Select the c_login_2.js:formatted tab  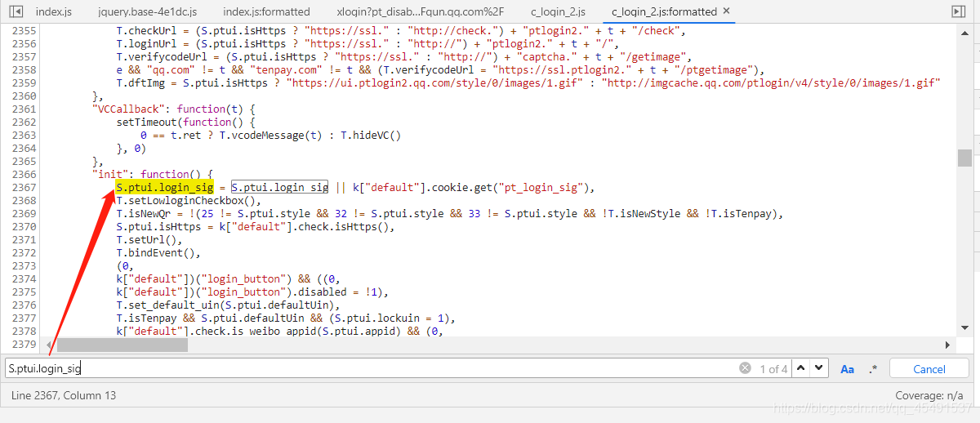pyautogui.click(x=664, y=11)
